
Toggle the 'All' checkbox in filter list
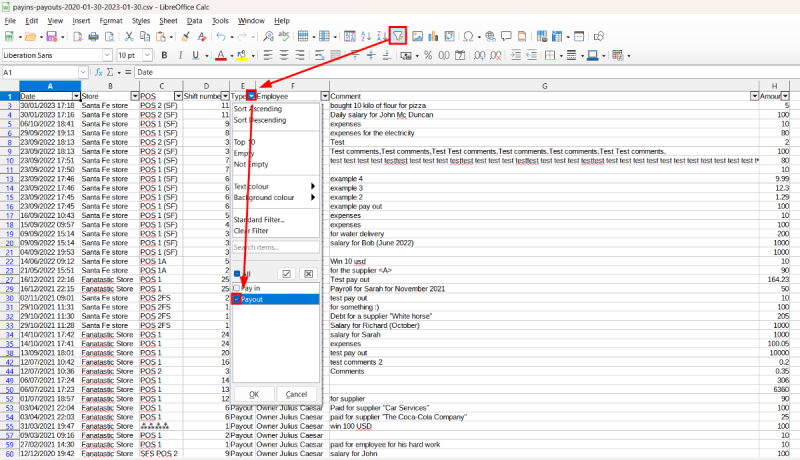tap(237, 273)
